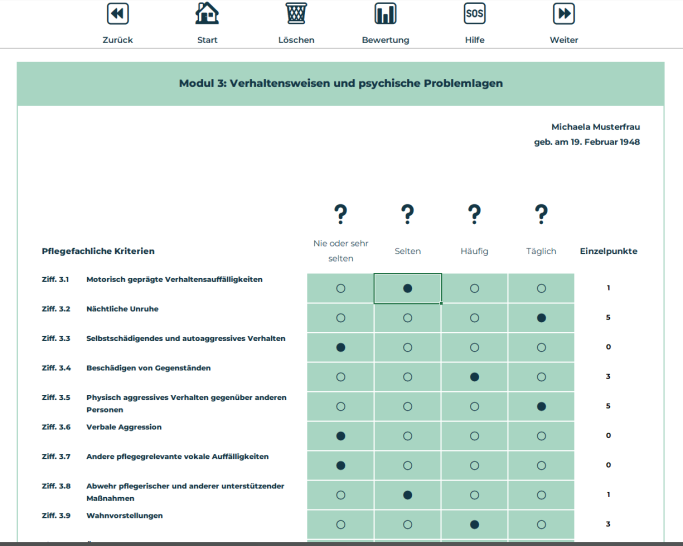
Task: Click question mark above 'Häufig' column
Action: [474, 213]
